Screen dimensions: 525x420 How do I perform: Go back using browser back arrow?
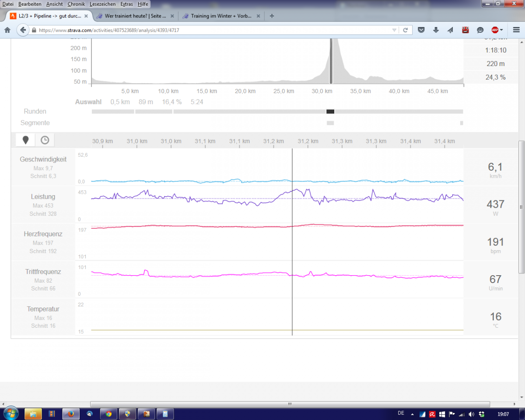23,30
